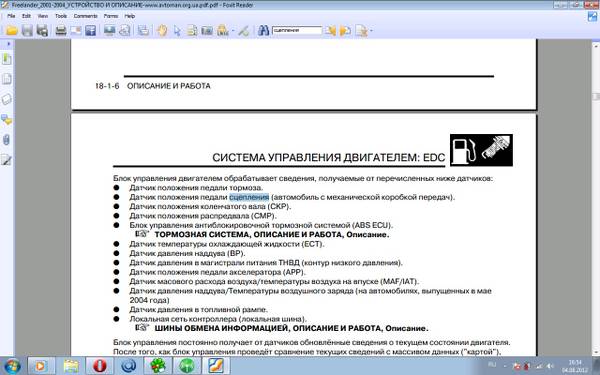The image size is (600, 375).
Task: Open the @ mail agent taskbar icon
Action: click(x=128, y=365)
